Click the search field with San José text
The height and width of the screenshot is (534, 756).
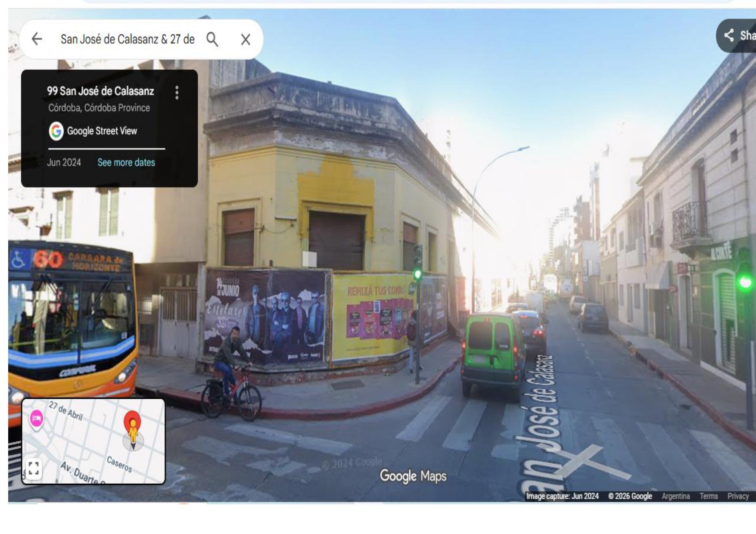click(127, 39)
